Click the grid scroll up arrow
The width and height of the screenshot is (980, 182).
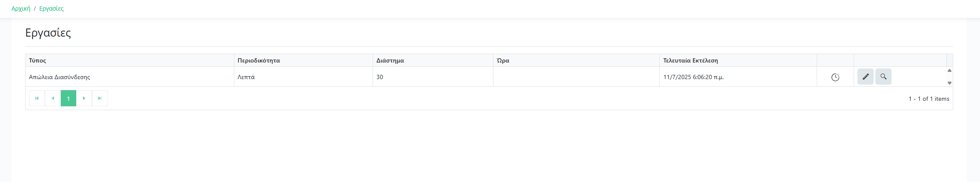[949, 71]
